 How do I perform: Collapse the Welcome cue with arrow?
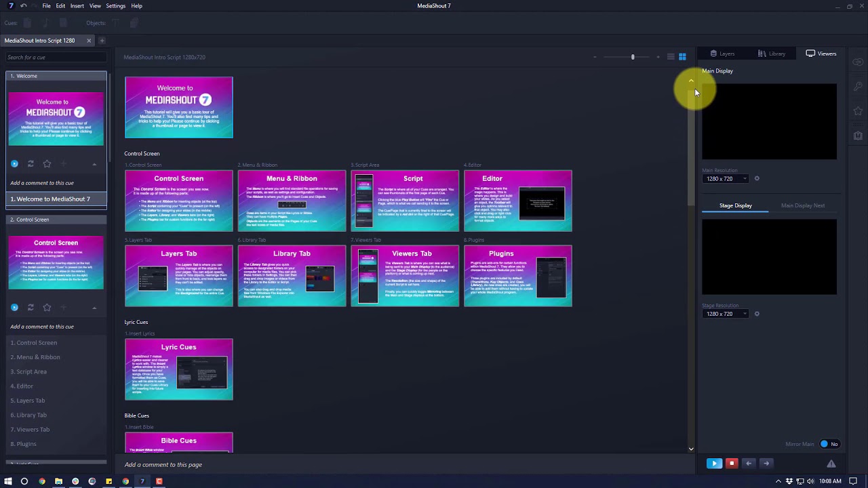point(94,164)
